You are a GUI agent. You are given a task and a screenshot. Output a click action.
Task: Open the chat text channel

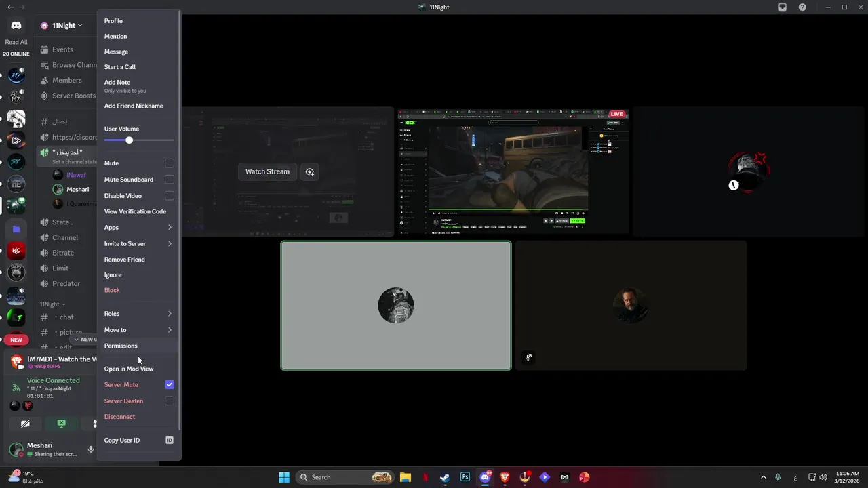[66, 317]
